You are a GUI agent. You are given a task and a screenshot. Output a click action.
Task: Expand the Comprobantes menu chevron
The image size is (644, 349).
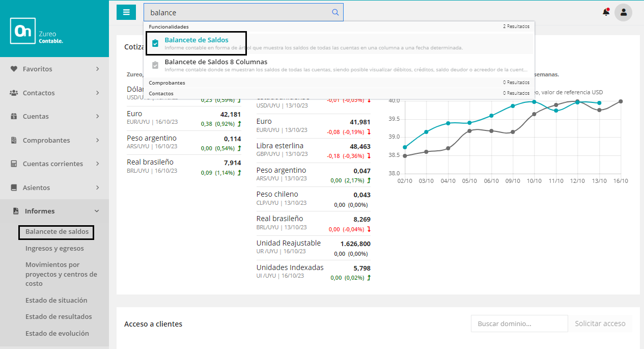[97, 140]
